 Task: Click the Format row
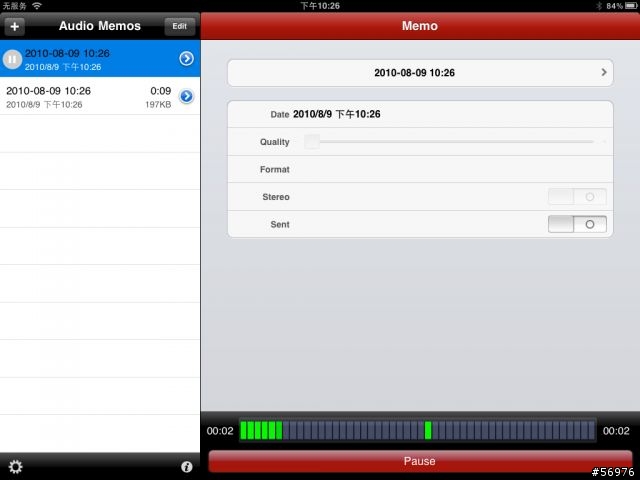420,169
